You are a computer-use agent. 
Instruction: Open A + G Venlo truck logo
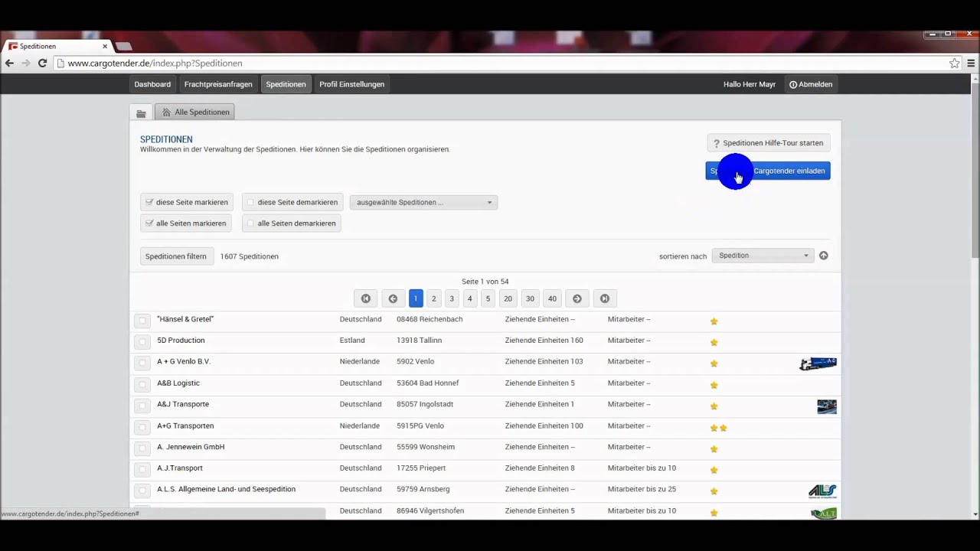point(818,364)
